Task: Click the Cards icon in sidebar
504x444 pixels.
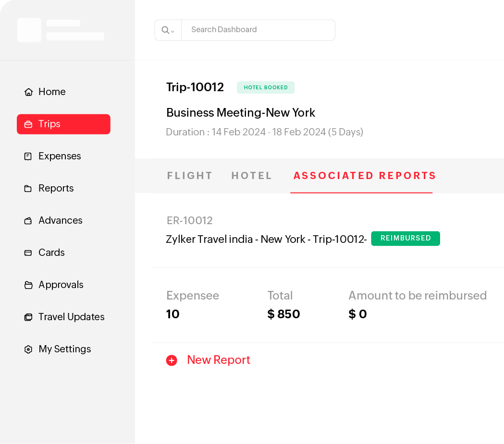Action: click(x=28, y=253)
